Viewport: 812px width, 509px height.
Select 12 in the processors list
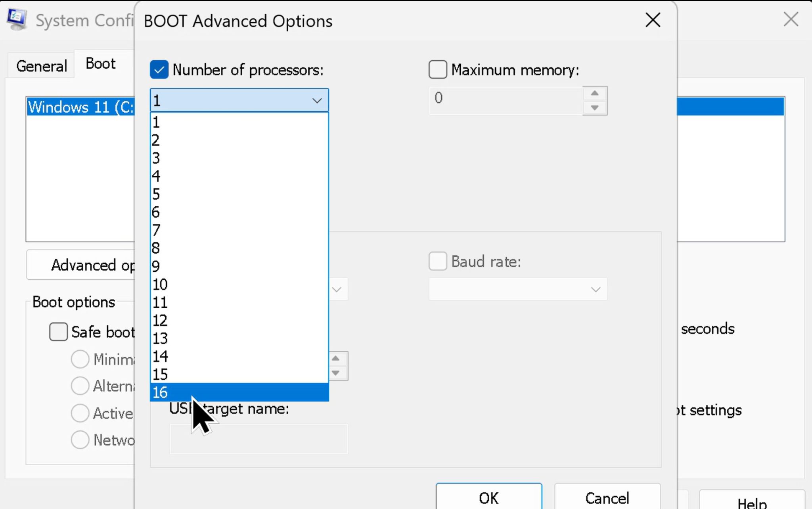239,320
